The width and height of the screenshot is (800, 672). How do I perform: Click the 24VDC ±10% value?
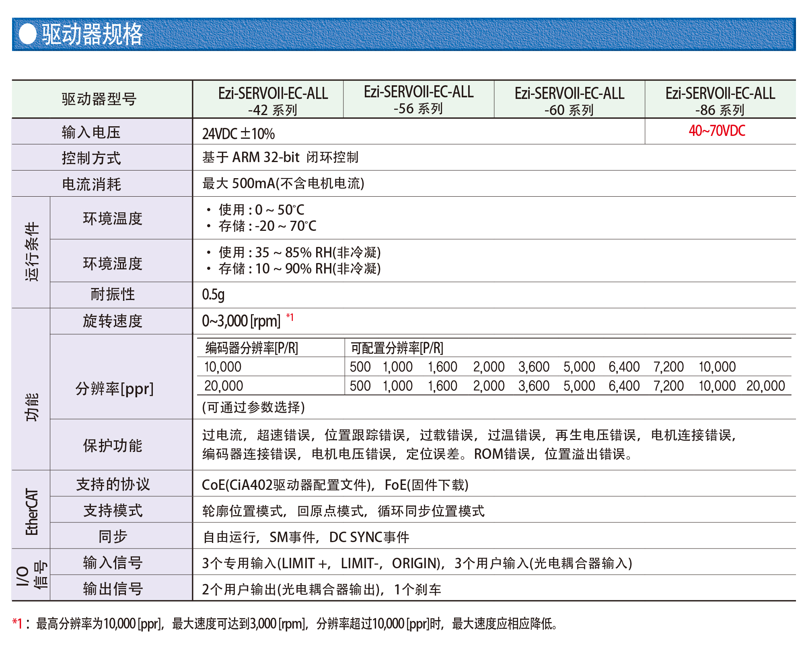(x=239, y=134)
